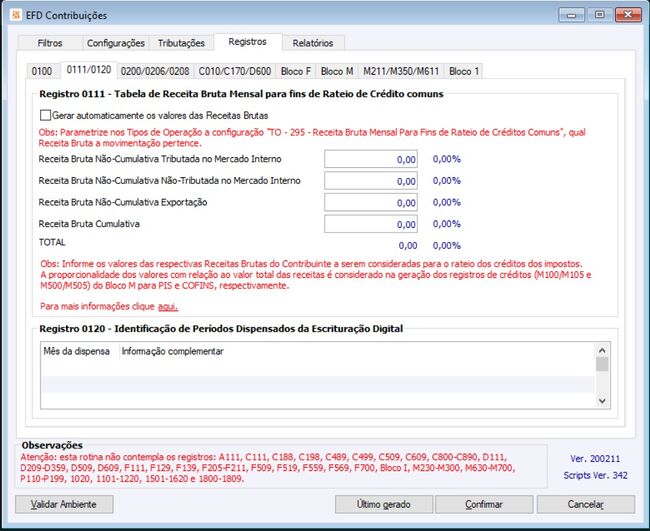
Task: Open the Bloco F sub-tab
Action: (296, 71)
